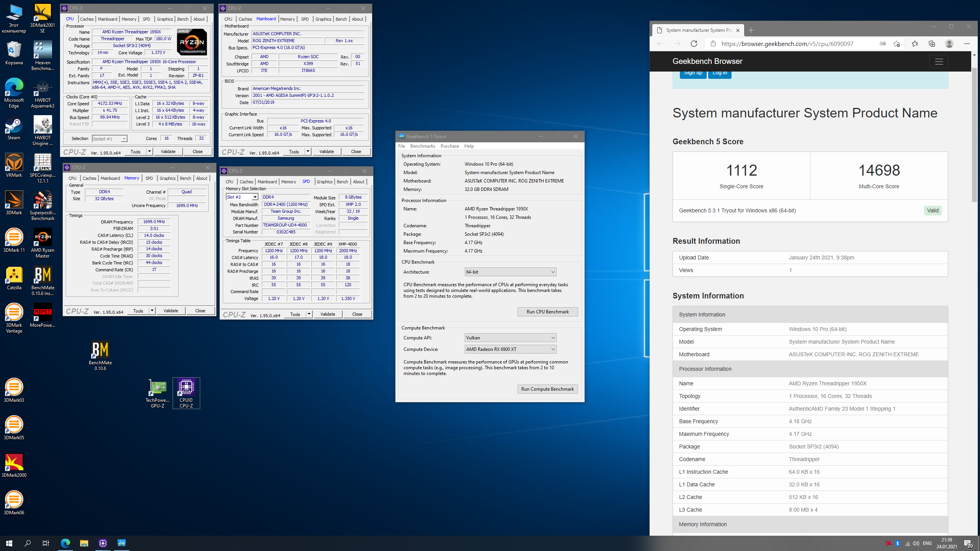Open 3DMark06 desktop shortcut
Screen dimensions: 980x551
14,503
